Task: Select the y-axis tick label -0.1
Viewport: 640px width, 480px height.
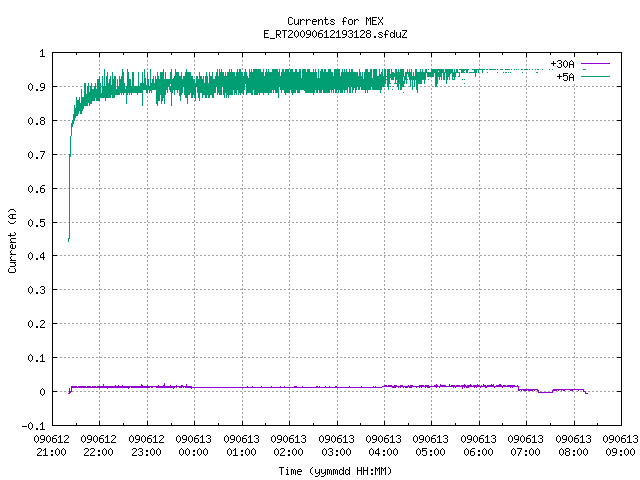Action: [33, 426]
